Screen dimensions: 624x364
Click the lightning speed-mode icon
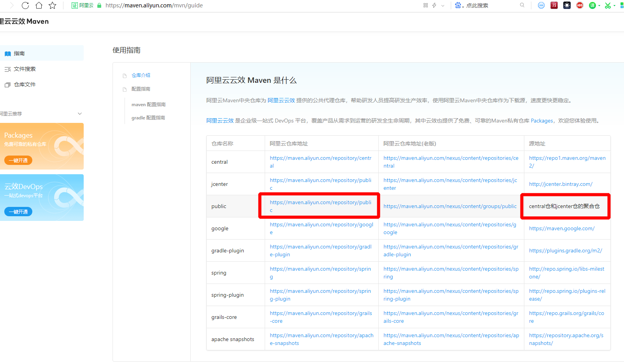[434, 5]
